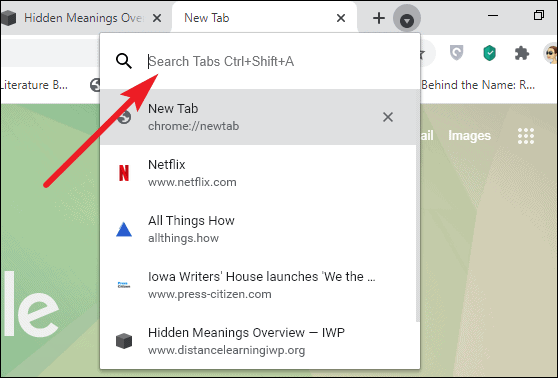
Task: Open the grey shield extension icon
Action: tap(457, 53)
